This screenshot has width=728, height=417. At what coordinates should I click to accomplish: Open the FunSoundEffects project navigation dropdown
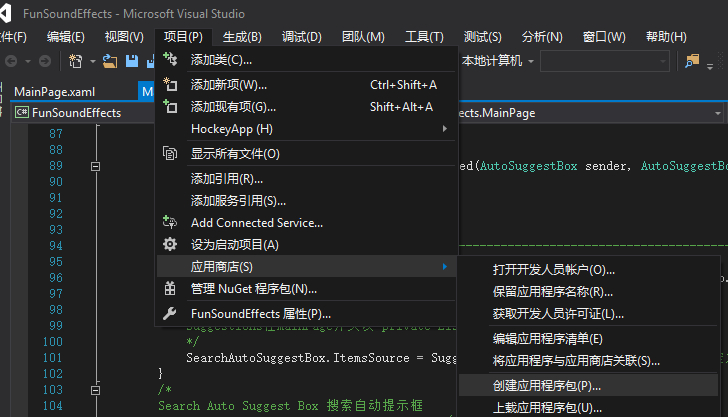(x=83, y=113)
